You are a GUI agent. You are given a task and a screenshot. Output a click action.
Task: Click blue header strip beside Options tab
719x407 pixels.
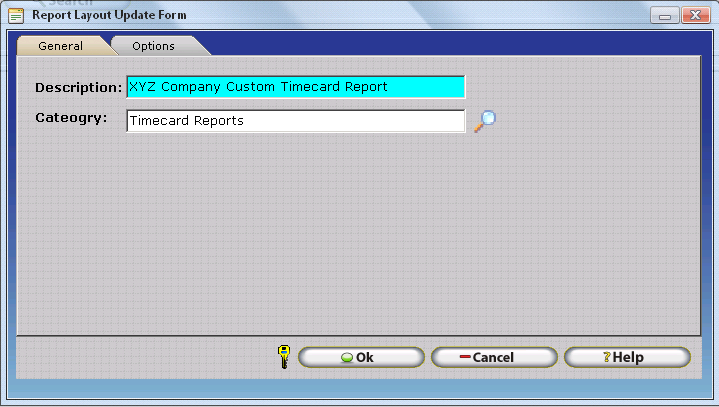point(450,46)
